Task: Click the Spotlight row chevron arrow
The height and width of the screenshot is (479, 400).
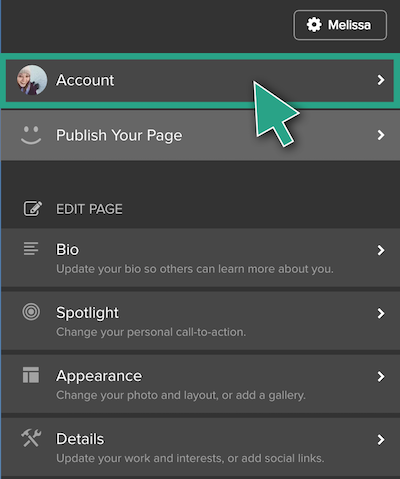Action: tap(381, 313)
